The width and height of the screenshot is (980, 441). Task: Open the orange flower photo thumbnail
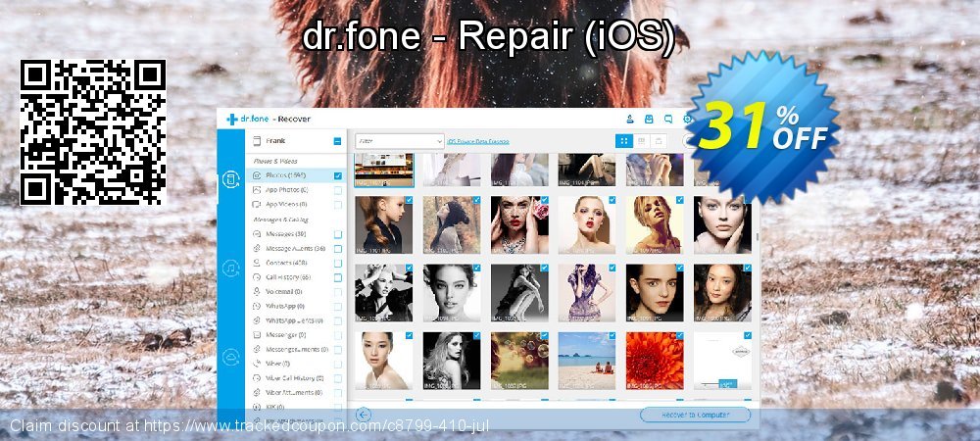tap(655, 361)
